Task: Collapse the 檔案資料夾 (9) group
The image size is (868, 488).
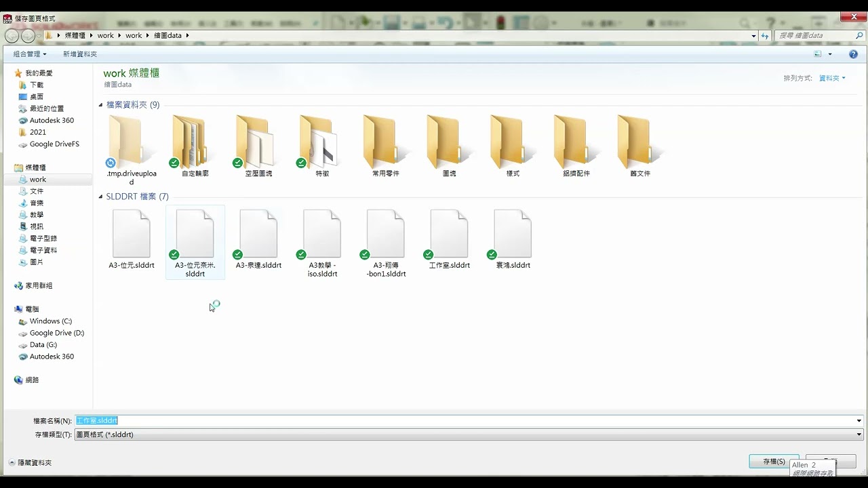Action: tap(101, 105)
